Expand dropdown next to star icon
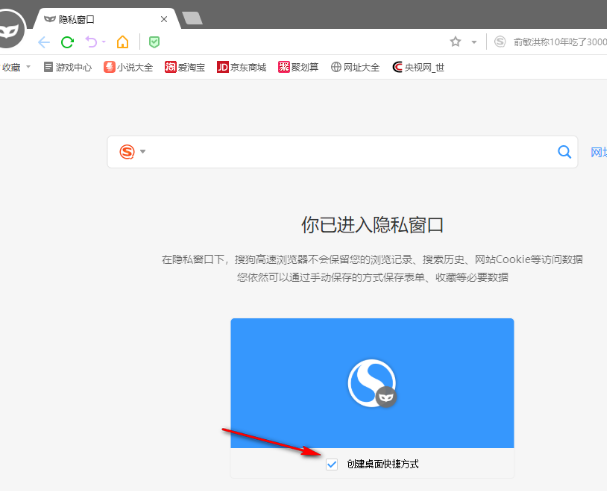The width and height of the screenshot is (607, 491). (474, 42)
